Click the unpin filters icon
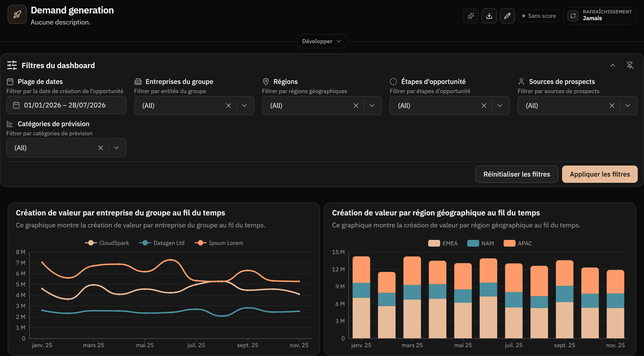Image resolution: width=644 pixels, height=356 pixels. (630, 65)
